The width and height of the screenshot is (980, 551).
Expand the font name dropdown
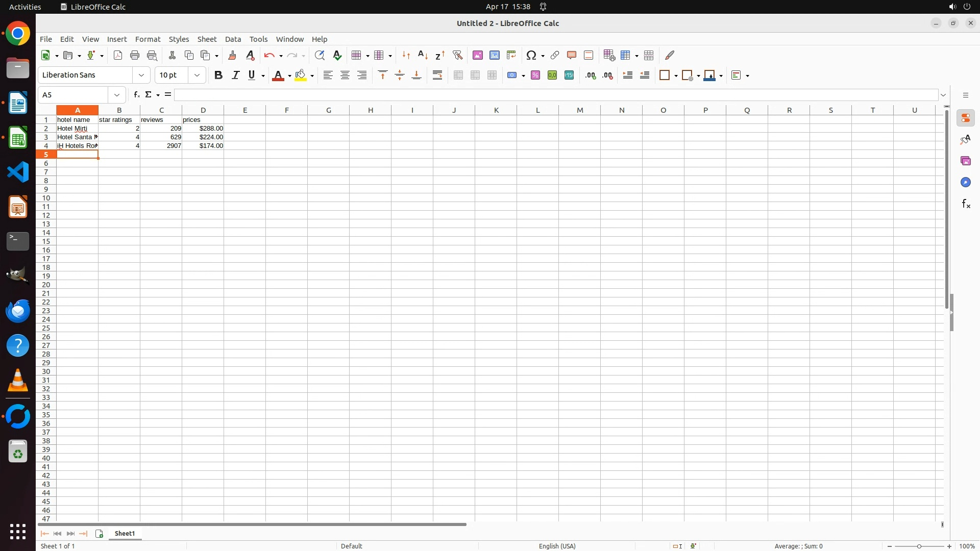click(141, 76)
